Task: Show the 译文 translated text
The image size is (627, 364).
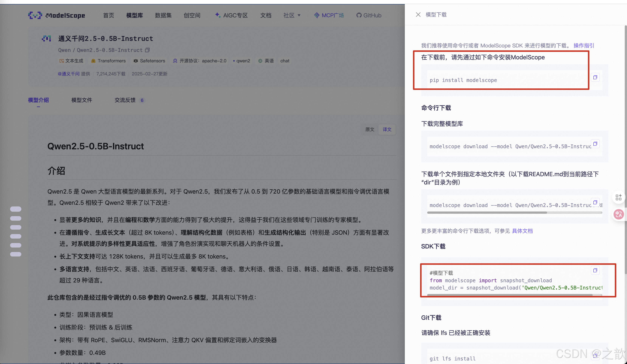Action: click(x=387, y=129)
